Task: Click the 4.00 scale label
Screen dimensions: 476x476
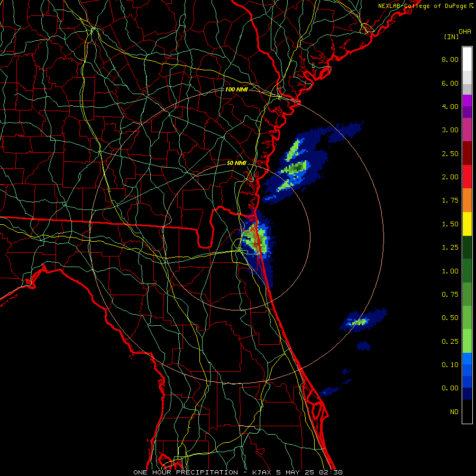Action: point(450,106)
